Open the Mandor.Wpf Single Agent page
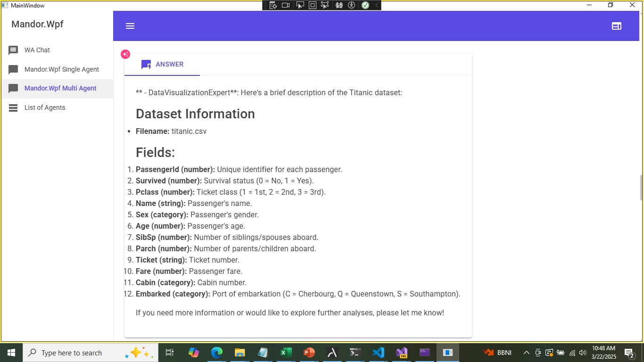This screenshot has width=644, height=362. [61, 69]
